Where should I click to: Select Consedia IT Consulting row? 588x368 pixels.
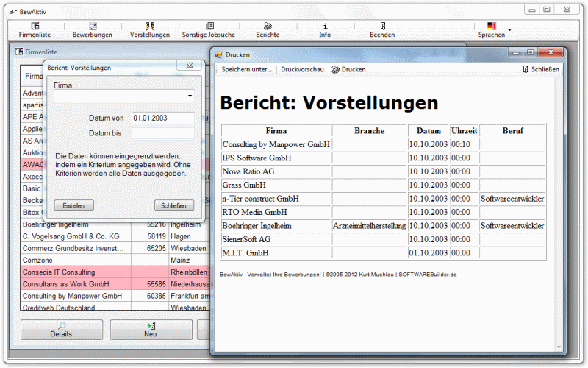coord(115,272)
